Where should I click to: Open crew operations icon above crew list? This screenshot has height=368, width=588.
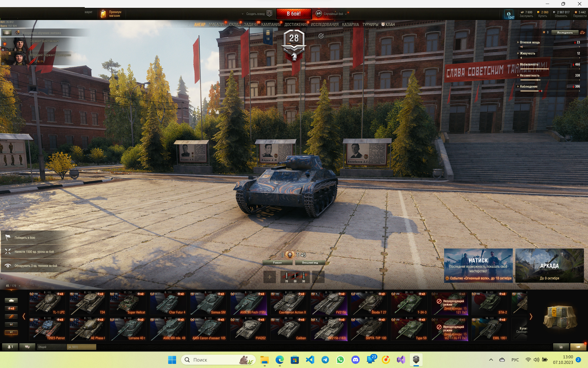7,33
